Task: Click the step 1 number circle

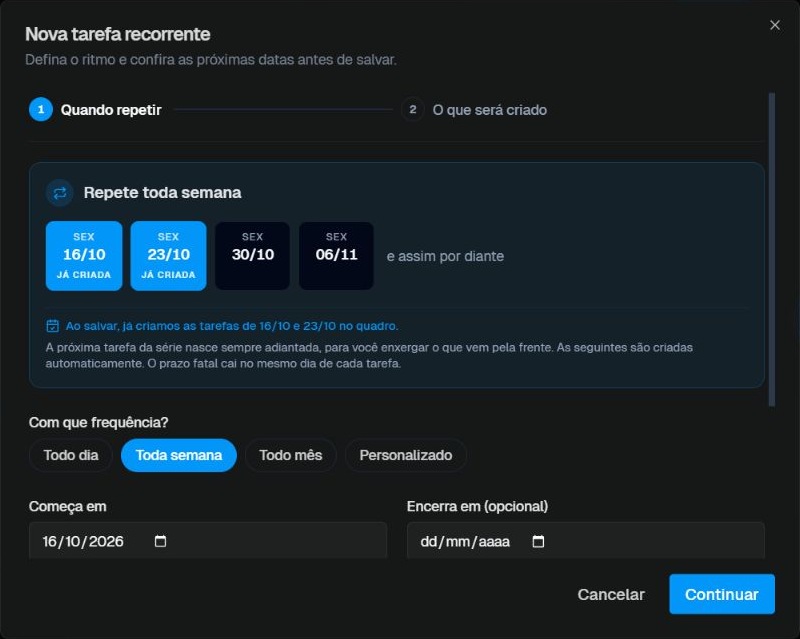Action: click(41, 110)
